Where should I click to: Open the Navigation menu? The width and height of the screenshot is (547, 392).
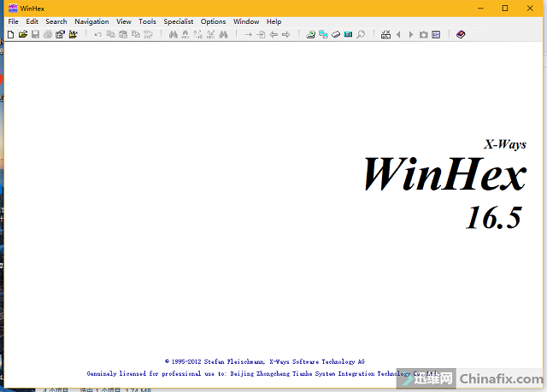91,21
